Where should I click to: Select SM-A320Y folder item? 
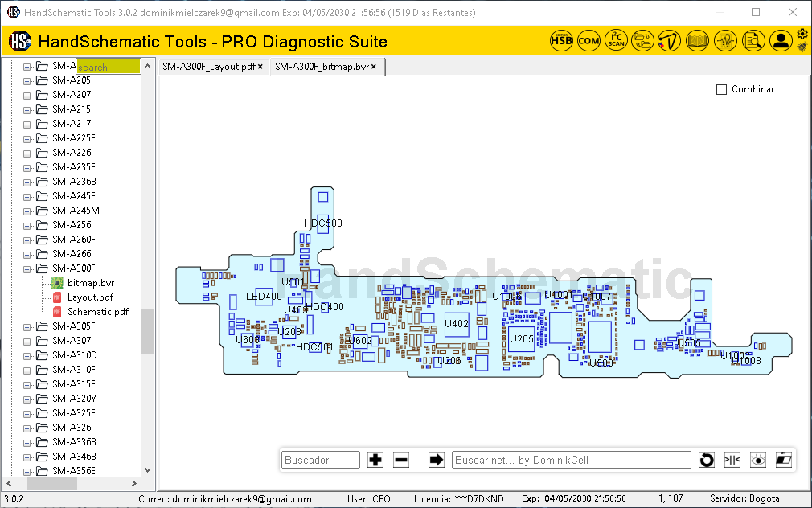[x=75, y=399]
